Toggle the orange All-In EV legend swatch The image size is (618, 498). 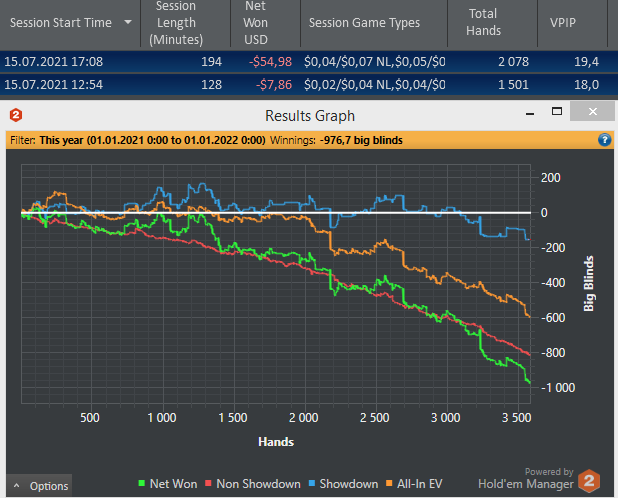[x=389, y=483]
